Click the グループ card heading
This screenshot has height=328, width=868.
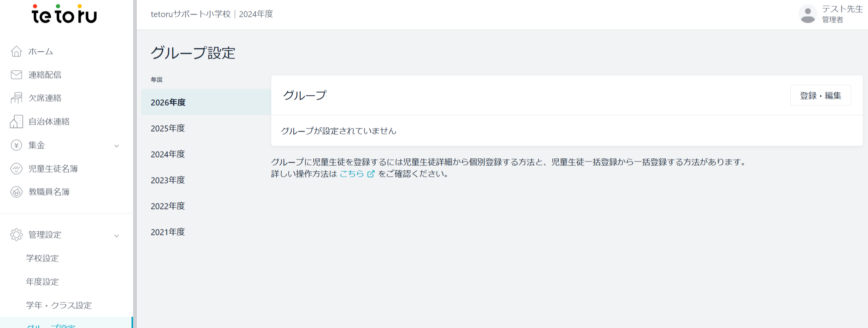pos(305,95)
